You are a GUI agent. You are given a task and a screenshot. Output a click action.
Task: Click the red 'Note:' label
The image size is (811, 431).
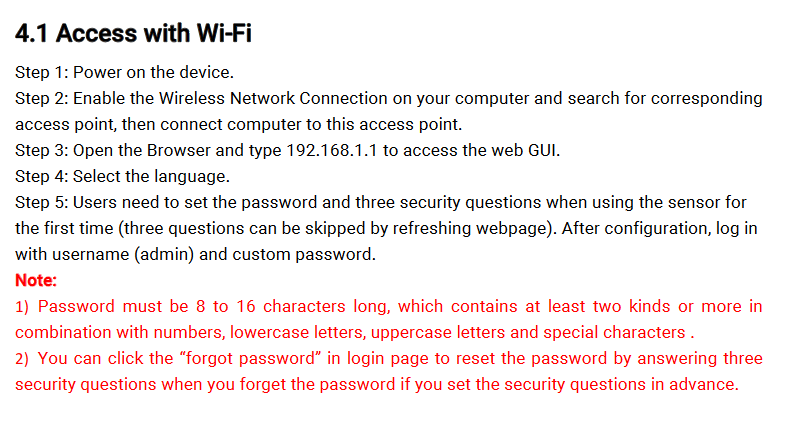point(36,280)
